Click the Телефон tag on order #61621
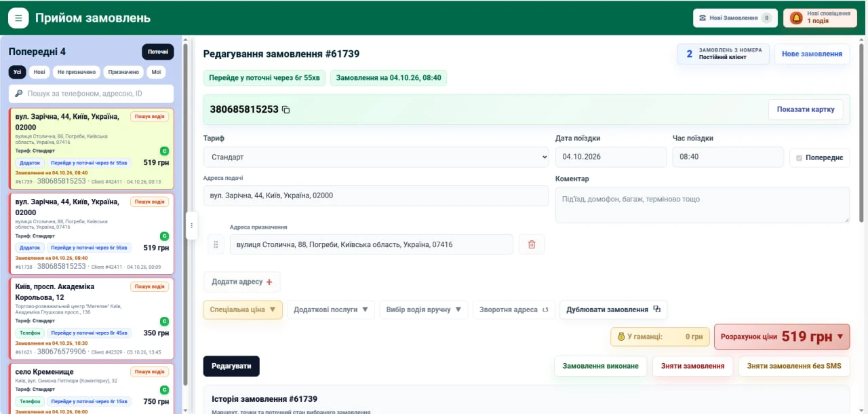This screenshot has height=414, width=868. (30, 333)
